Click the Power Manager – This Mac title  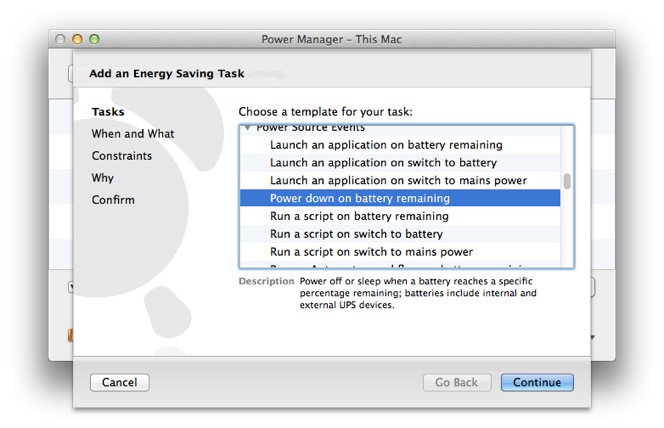(x=332, y=39)
